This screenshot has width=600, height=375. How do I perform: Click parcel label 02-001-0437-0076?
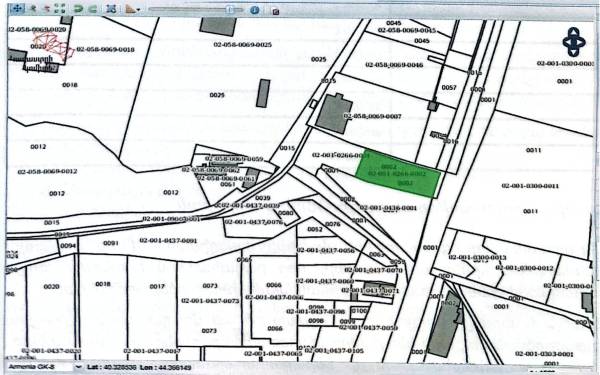(x=254, y=222)
